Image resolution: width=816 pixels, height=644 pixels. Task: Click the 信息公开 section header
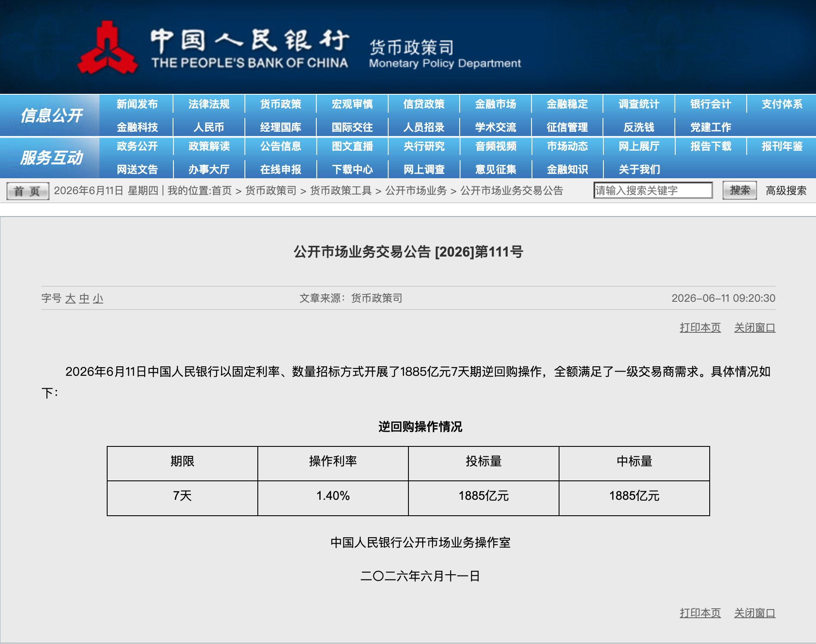[51, 115]
